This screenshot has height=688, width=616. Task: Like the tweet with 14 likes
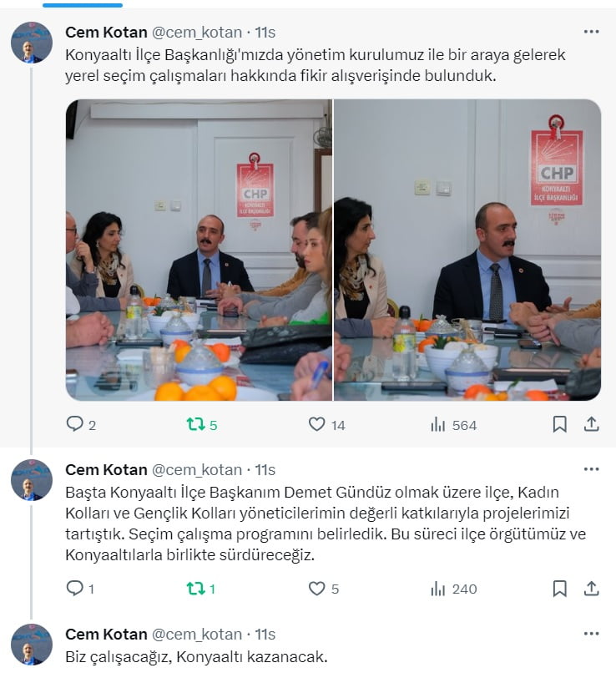317,424
